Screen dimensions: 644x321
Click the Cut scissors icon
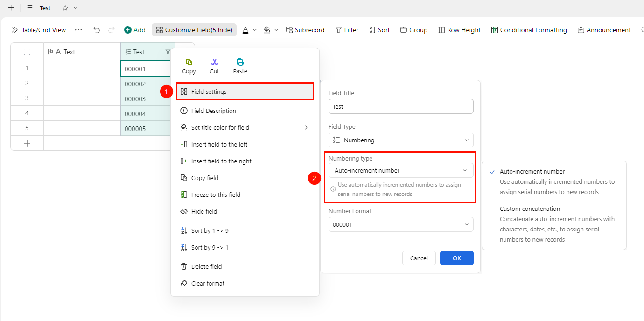tap(215, 62)
